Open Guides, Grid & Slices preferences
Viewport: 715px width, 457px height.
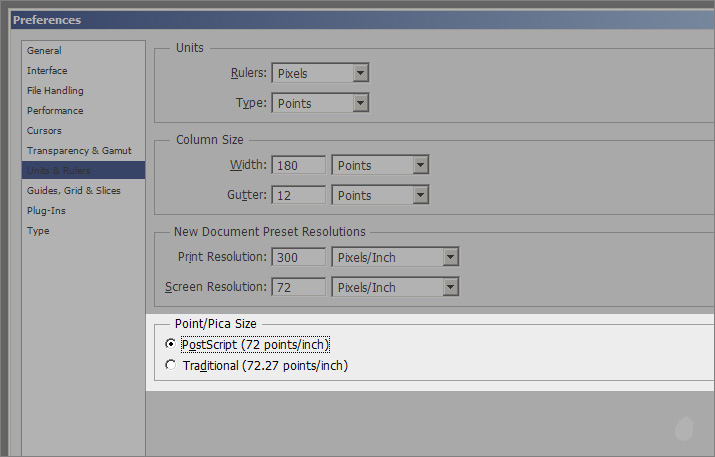[x=73, y=191]
